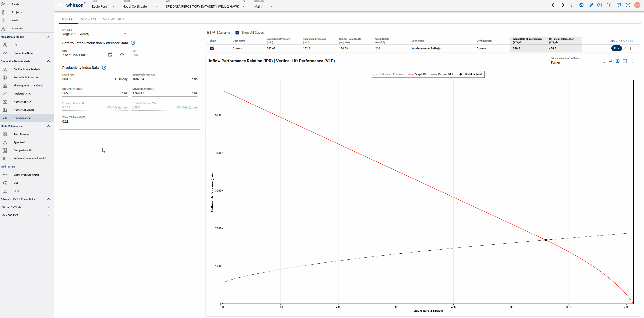644x318 pixels.
Task: Switch to the GRADIENT tab
Action: (89, 18)
